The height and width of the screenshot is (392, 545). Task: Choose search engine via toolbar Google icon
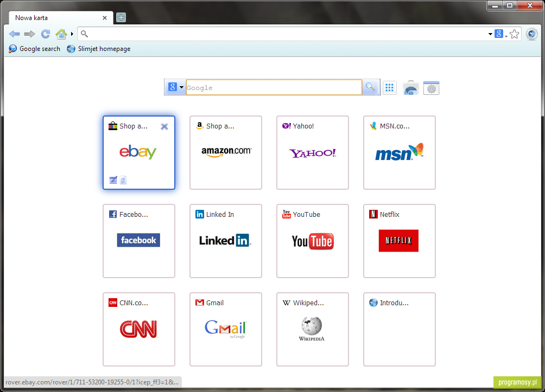[499, 34]
